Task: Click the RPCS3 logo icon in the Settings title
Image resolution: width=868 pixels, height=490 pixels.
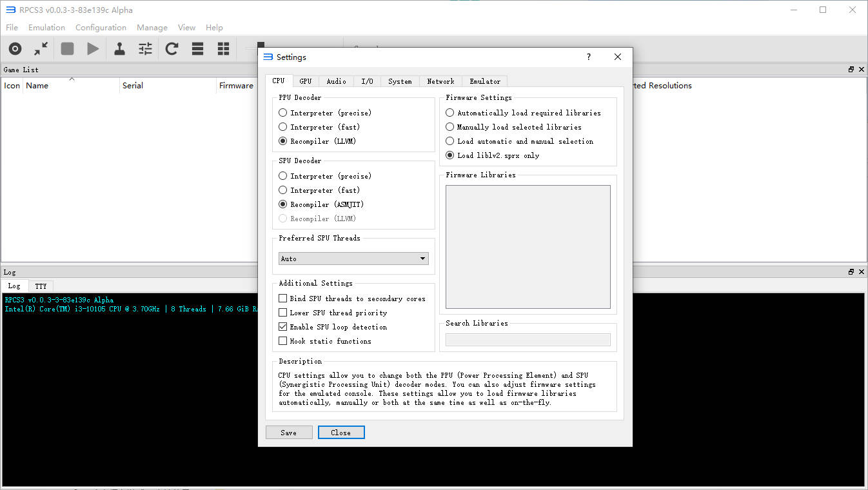Action: click(268, 57)
